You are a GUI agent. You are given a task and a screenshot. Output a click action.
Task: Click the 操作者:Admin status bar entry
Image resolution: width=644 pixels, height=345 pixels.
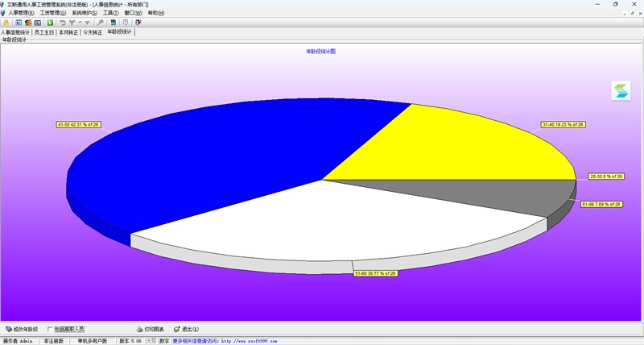pos(18,341)
